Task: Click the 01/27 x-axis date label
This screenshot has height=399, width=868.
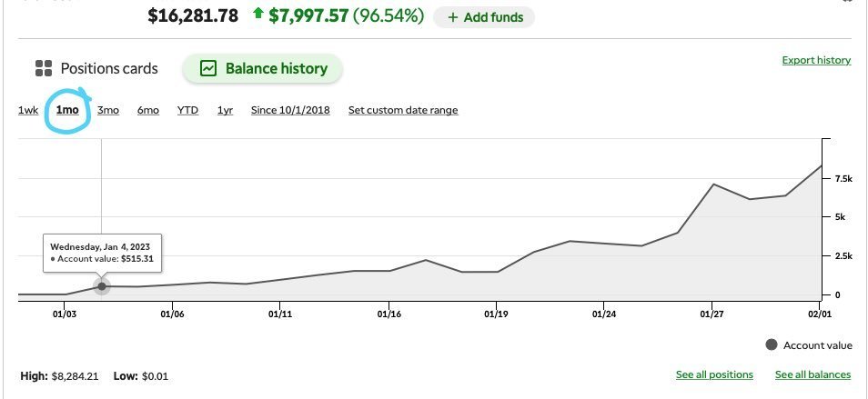Action: coord(712,314)
